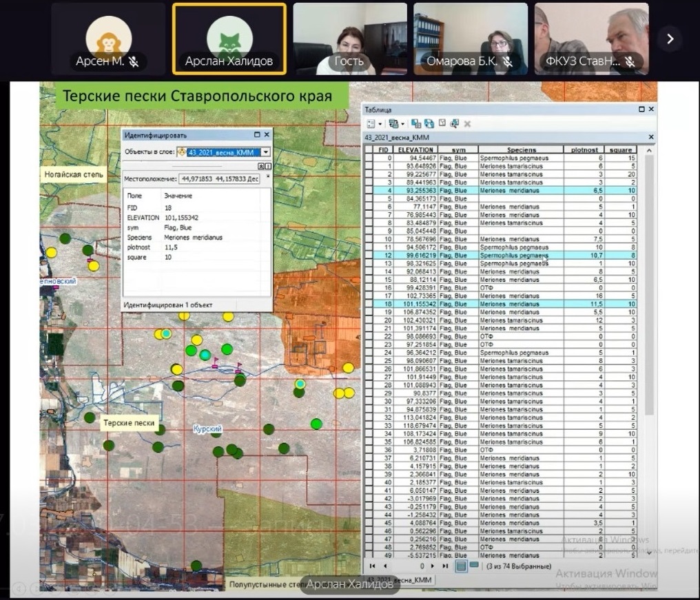Click the greyed Delete Selected X icon
Viewport: 700px width, 600px height.
pyautogui.click(x=467, y=124)
